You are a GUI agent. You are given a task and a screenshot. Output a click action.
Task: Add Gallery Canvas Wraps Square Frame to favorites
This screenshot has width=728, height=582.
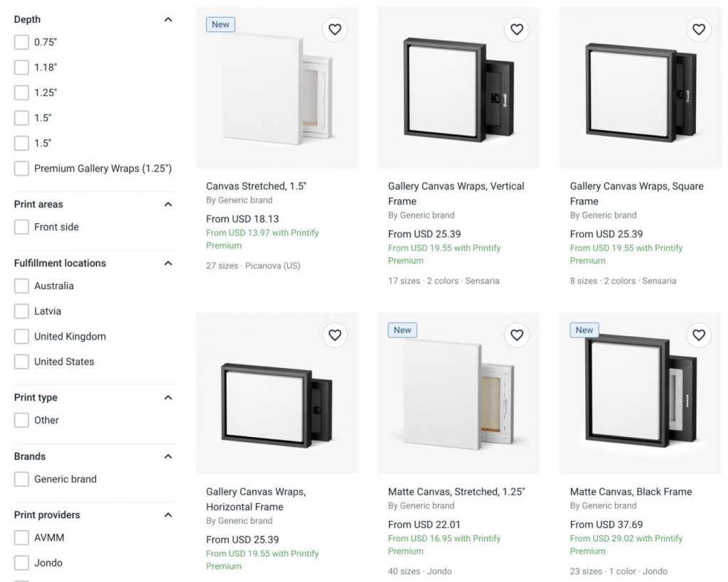coord(699,30)
